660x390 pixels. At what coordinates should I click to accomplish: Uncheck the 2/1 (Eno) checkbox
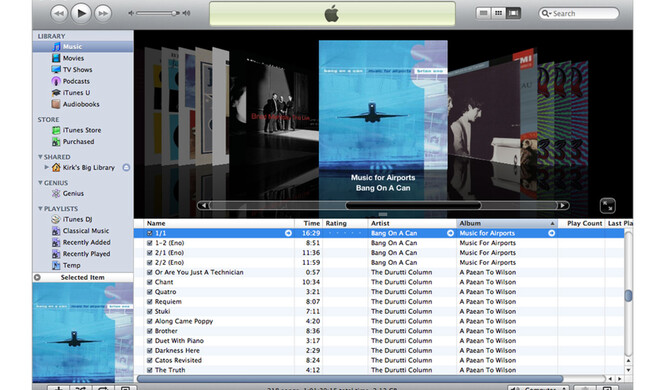pyautogui.click(x=149, y=253)
